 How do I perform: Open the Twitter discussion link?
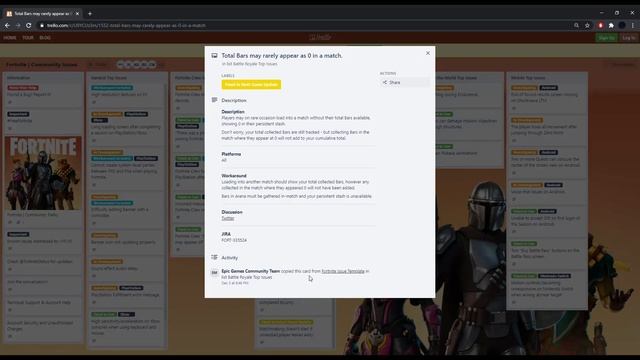coord(228,218)
